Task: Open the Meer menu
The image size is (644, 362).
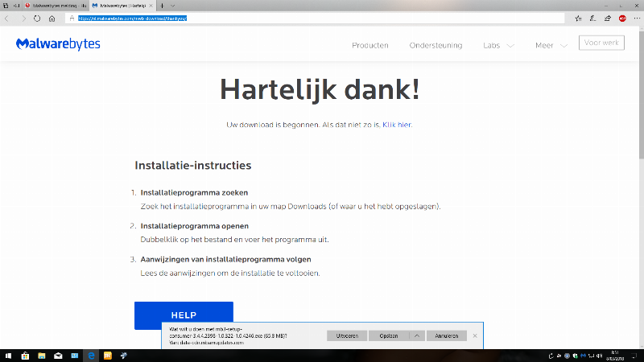Action: pyautogui.click(x=544, y=45)
